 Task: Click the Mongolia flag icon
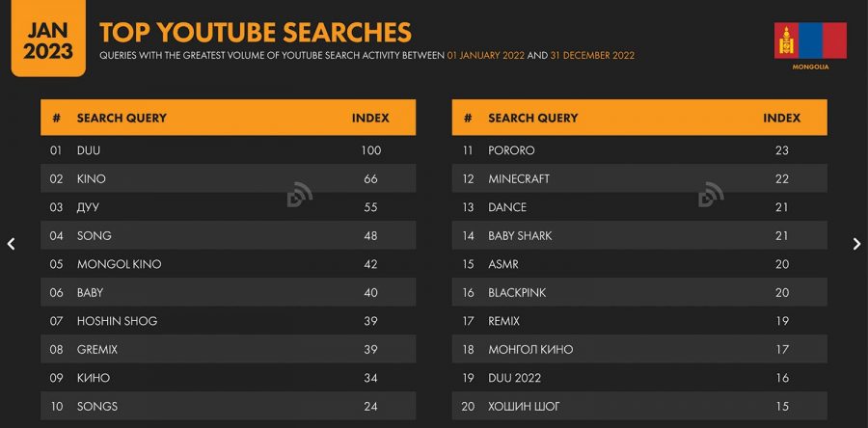pos(809,40)
